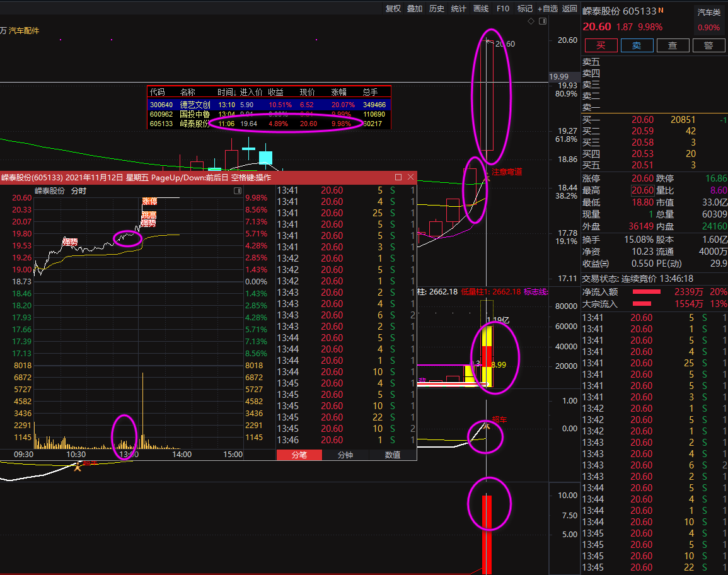Close the 嵘泰股份 intraday popup window
The width and height of the screenshot is (728, 575).
(410, 177)
